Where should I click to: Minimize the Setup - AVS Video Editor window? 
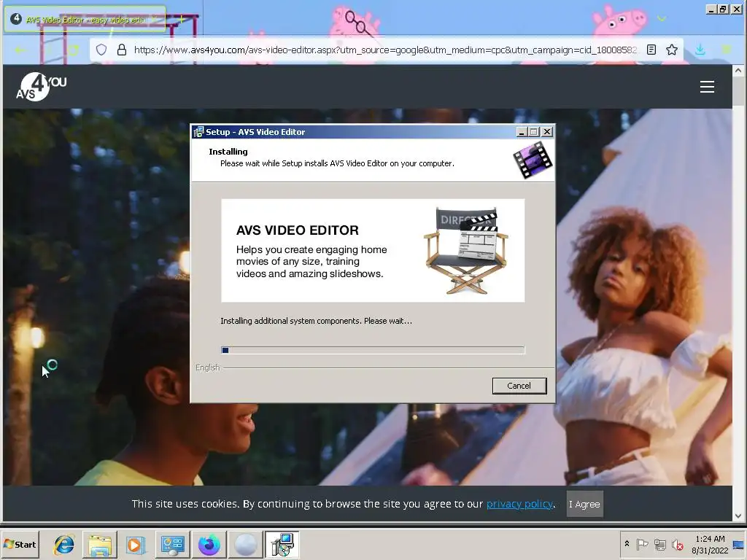tap(522, 132)
